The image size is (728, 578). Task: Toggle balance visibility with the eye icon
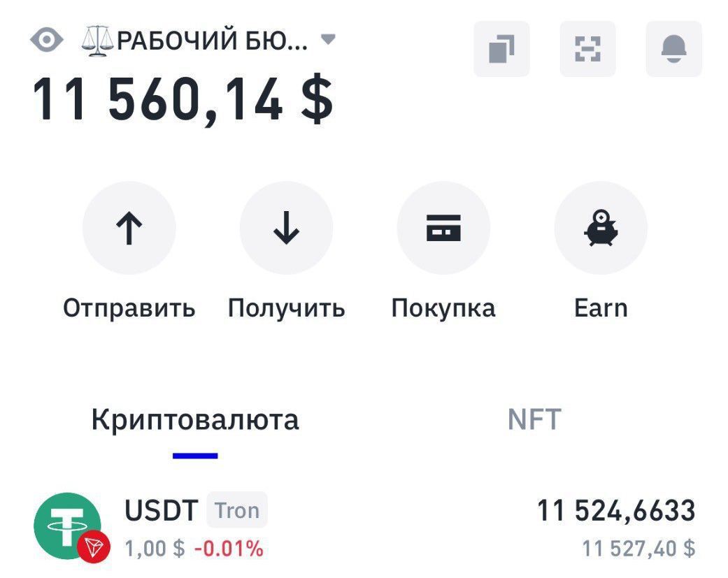pos(47,40)
